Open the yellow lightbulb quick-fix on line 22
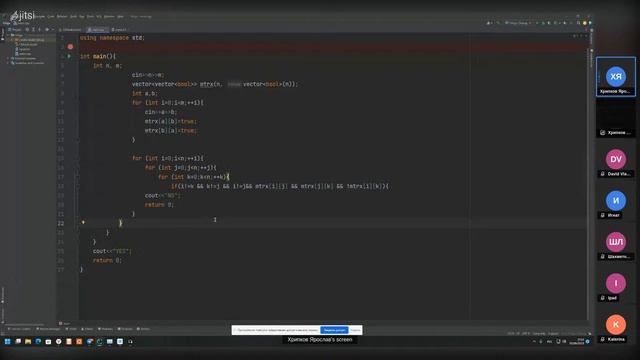Screen dimensions: 640x360 coord(83,222)
